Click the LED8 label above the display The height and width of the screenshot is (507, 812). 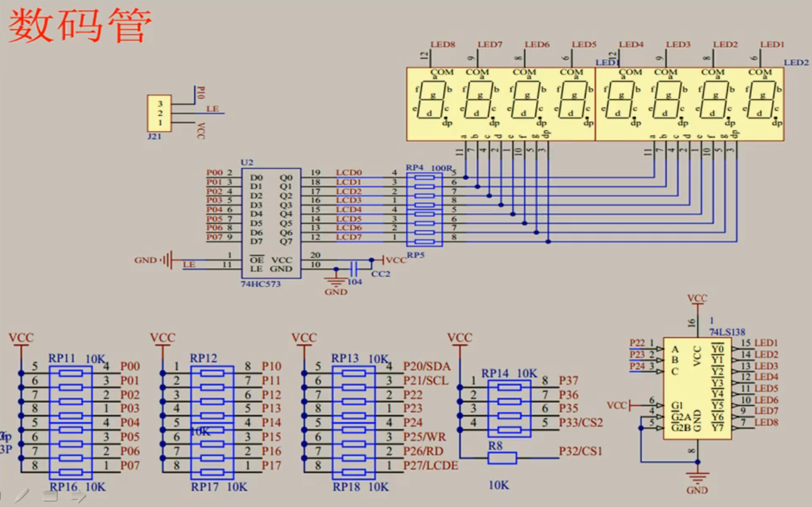[443, 44]
